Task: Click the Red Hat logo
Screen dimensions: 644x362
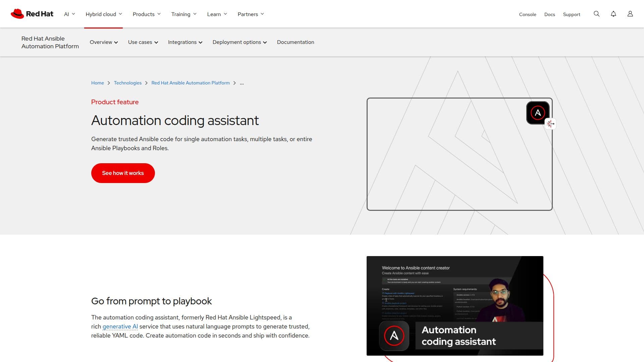Action: point(32,14)
